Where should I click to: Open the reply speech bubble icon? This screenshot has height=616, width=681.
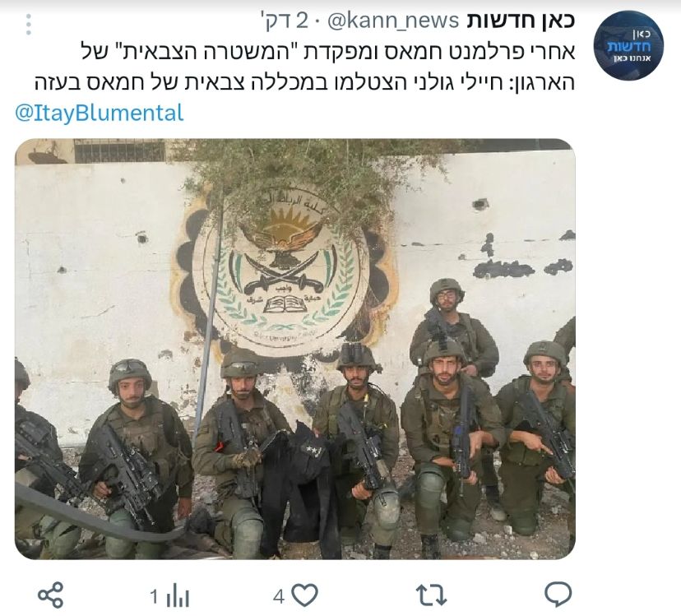[x=558, y=594]
